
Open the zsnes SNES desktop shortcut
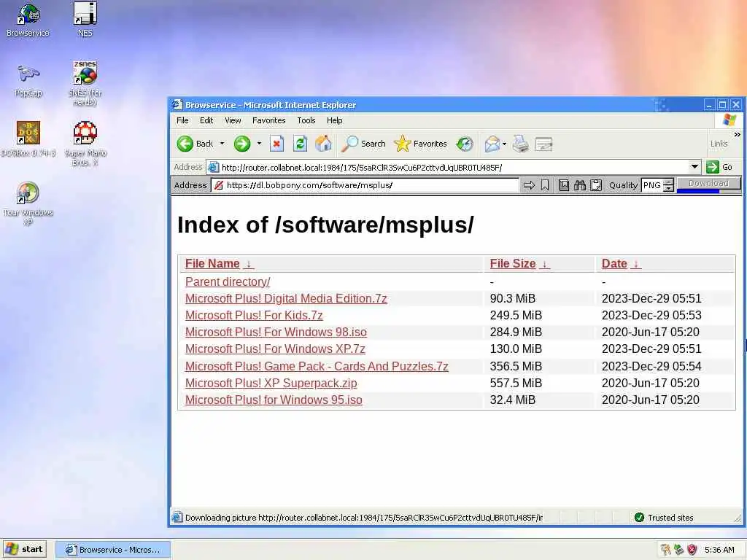[x=85, y=83]
